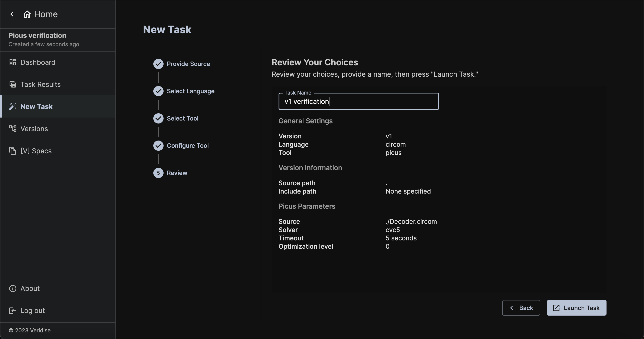Viewport: 644px width, 339px height.
Task: Click the Review Your Choices heading
Action: click(315, 63)
